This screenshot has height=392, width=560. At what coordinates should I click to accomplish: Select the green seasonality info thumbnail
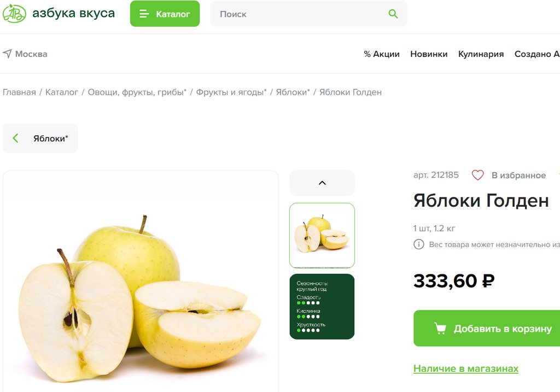click(322, 306)
